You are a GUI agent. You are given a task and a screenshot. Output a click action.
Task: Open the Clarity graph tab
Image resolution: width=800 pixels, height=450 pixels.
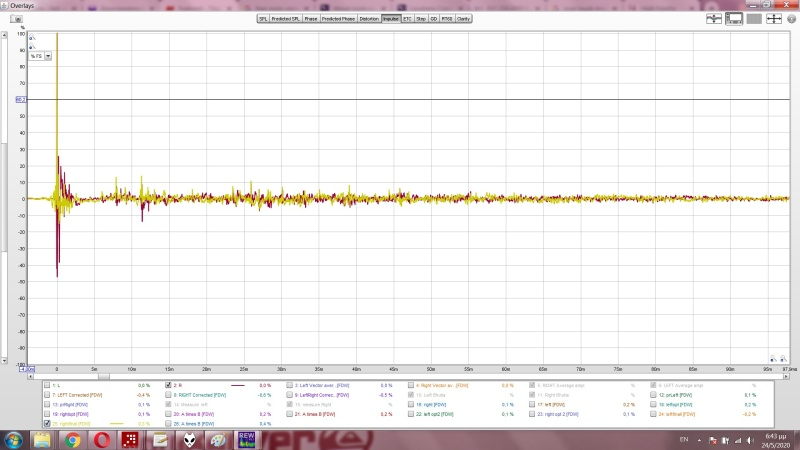coord(464,18)
